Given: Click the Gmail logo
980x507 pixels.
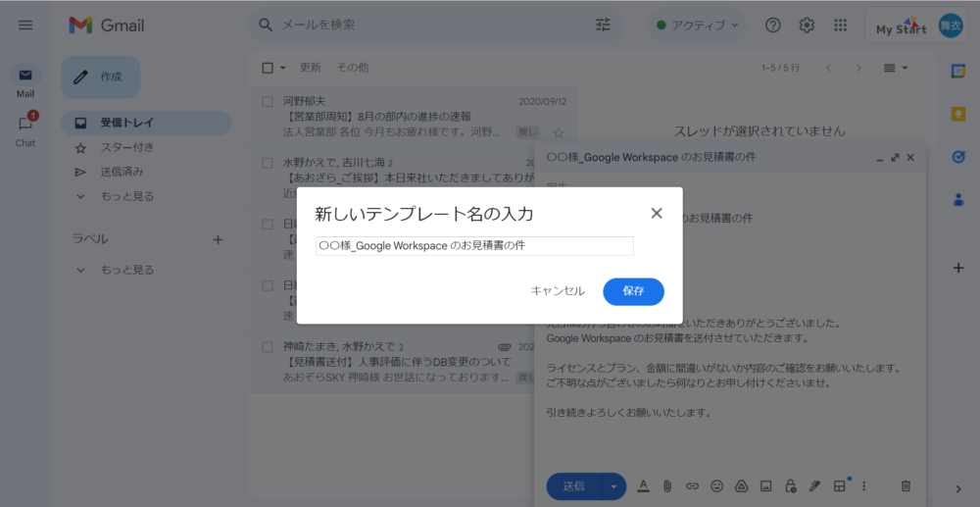Looking at the screenshot, I should 107,25.
